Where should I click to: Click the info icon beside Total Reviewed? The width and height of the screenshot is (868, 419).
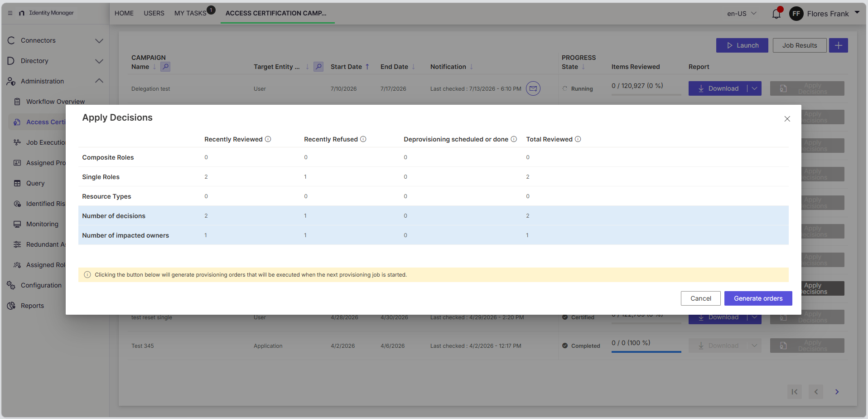coord(578,139)
